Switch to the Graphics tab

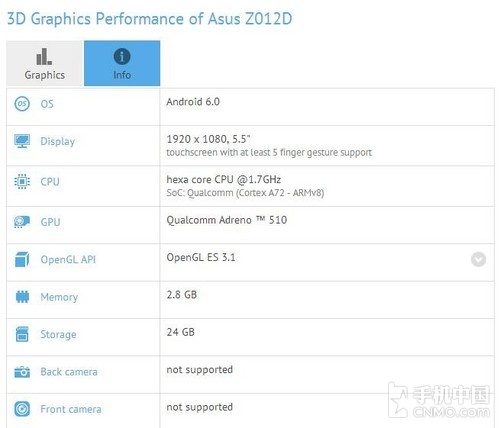[45, 63]
